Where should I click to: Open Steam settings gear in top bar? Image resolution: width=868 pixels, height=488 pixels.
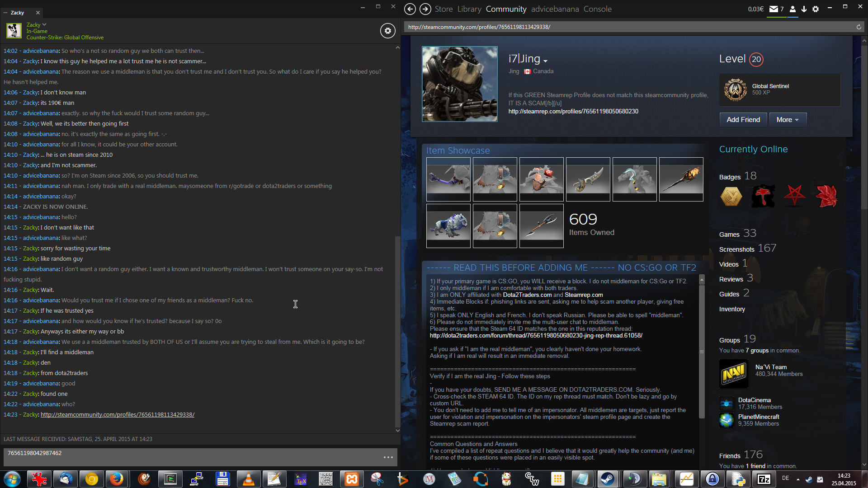816,9
